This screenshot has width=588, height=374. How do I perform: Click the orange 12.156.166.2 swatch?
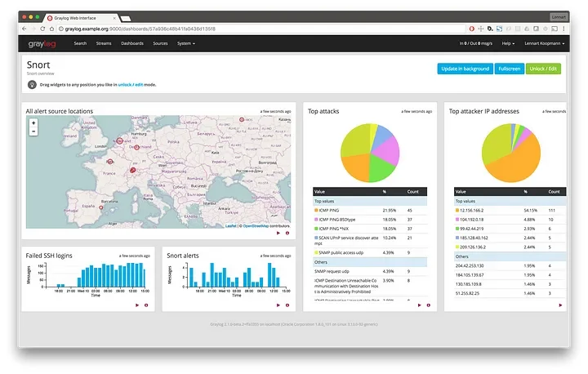457,211
